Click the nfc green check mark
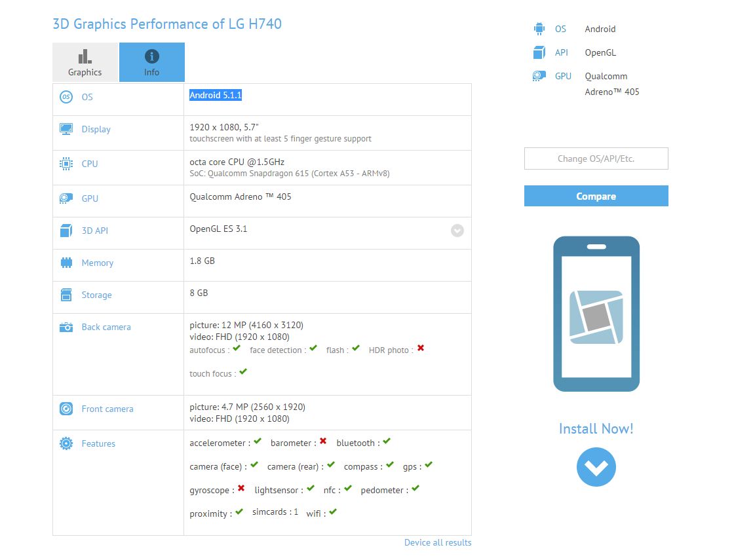734x560 pixels. point(348,489)
